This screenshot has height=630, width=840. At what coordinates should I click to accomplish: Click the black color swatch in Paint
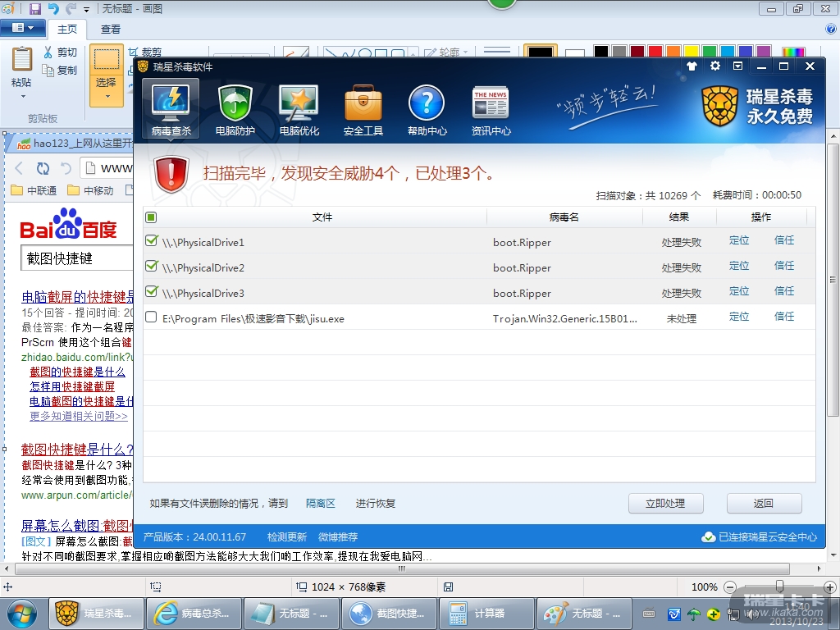(x=601, y=52)
